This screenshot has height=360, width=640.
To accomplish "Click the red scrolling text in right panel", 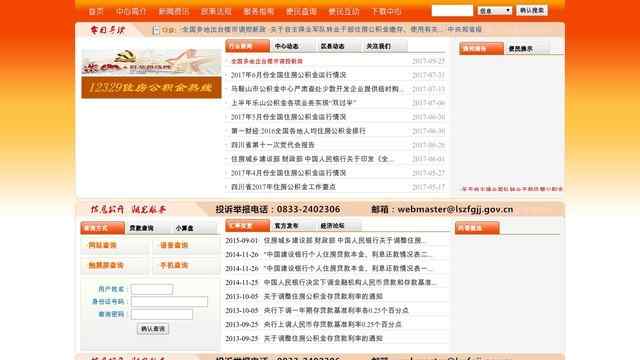I will coord(512,189).
